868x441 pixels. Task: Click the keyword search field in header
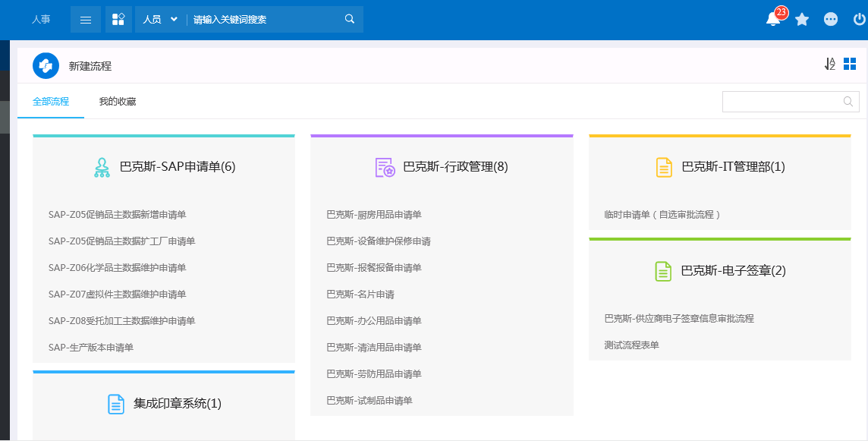[x=265, y=20]
